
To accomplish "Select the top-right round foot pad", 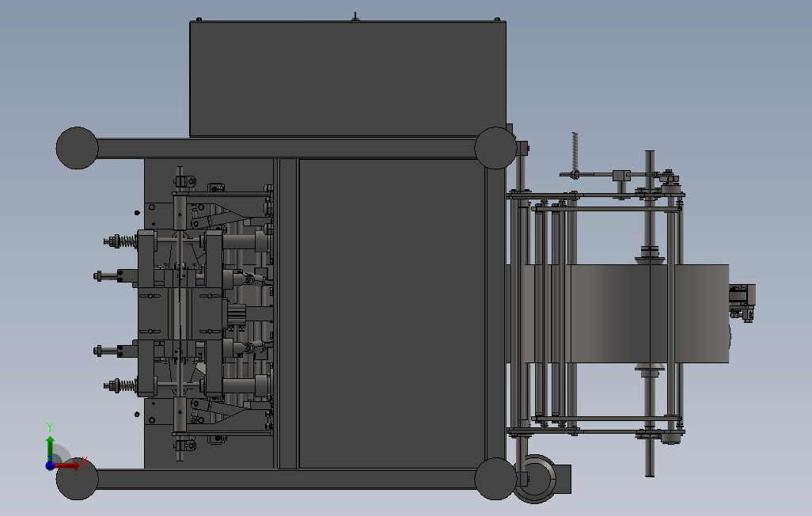I will 495,148.
